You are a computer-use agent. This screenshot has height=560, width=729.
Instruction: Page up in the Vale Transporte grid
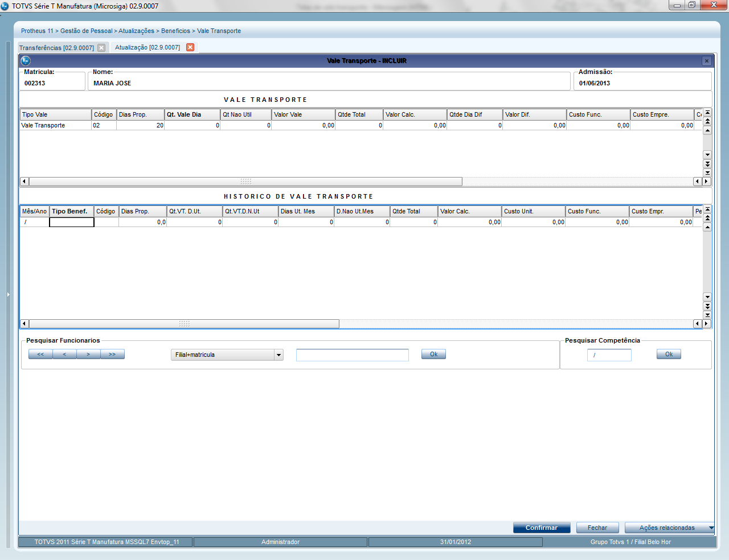pos(707,121)
